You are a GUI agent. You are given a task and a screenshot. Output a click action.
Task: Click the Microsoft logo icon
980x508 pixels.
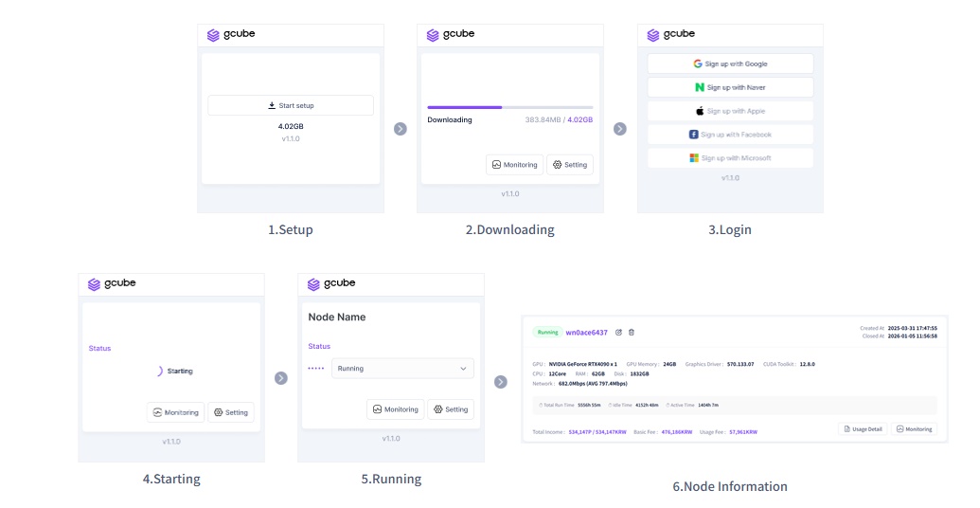click(694, 158)
